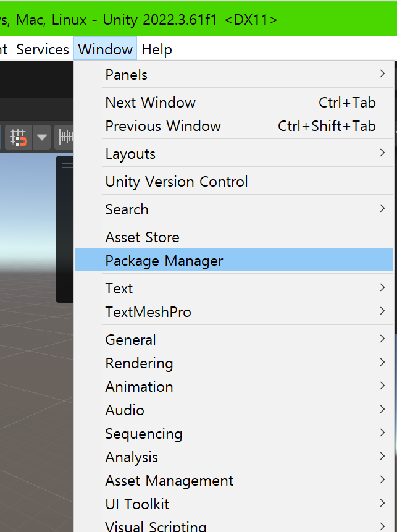This screenshot has height=532, width=397.
Task: Expand the Asset Management submenu
Action: [x=234, y=481]
